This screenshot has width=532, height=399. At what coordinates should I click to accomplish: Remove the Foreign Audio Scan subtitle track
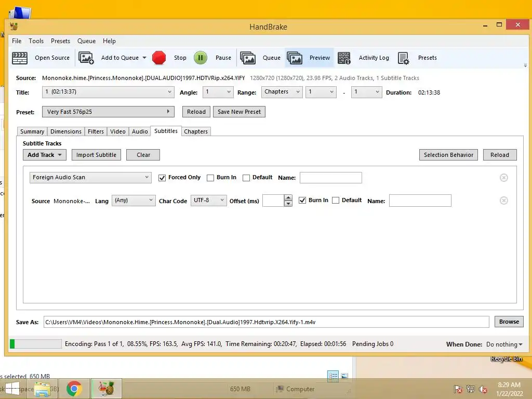[x=504, y=178]
